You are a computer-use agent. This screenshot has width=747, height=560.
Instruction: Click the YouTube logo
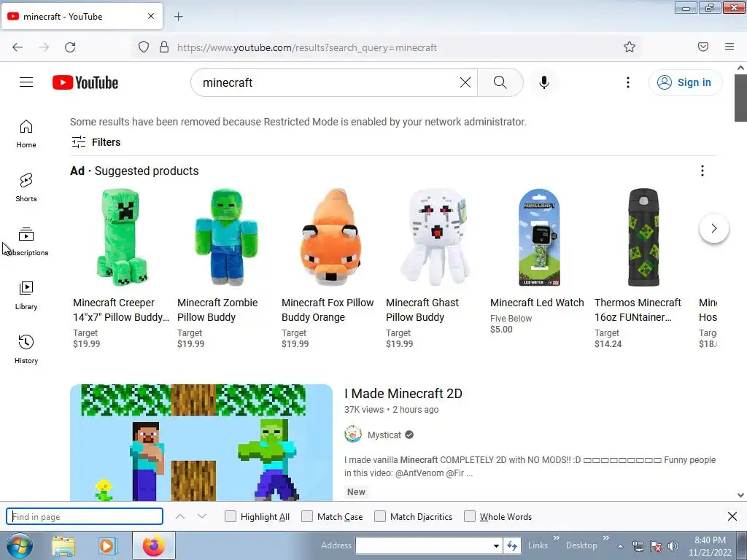pyautogui.click(x=85, y=82)
